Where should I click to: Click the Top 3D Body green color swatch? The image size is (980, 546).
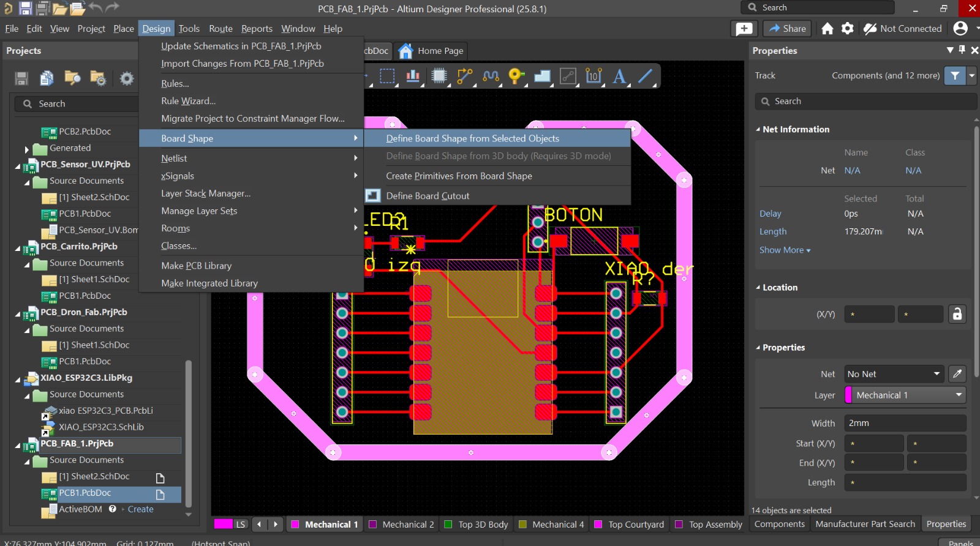click(x=448, y=525)
